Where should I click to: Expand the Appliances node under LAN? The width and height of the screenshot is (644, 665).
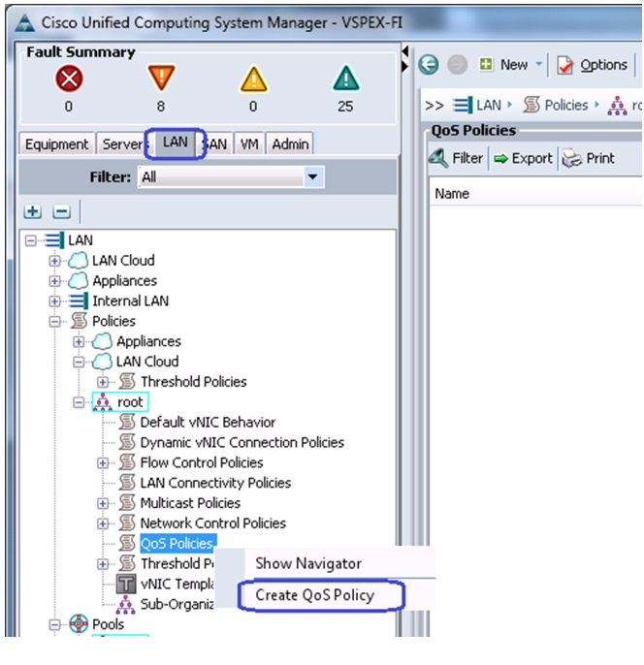(x=54, y=281)
